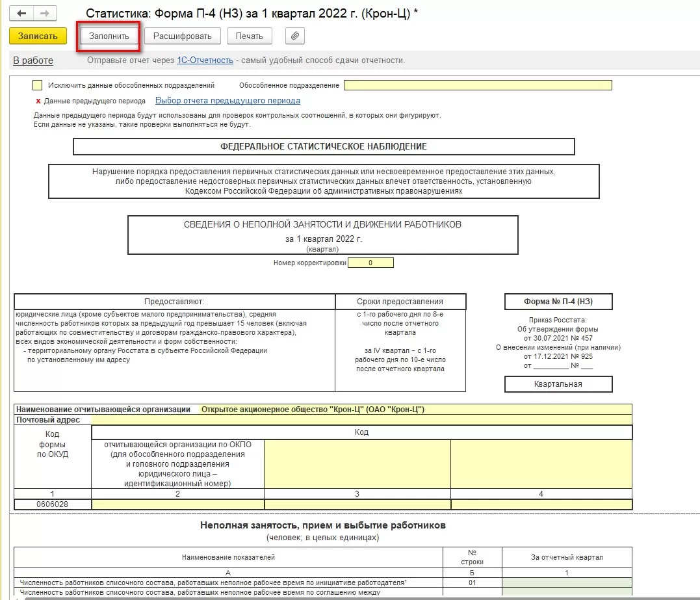
Task: Go forward with the right arrow button
Action: coord(45,14)
